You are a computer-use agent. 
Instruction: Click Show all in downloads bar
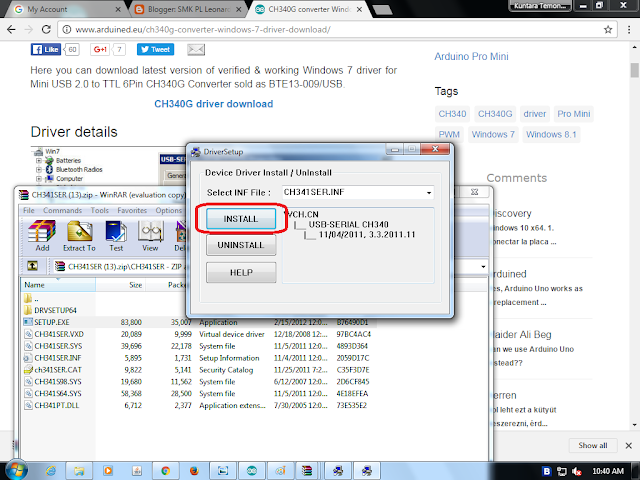click(x=592, y=445)
